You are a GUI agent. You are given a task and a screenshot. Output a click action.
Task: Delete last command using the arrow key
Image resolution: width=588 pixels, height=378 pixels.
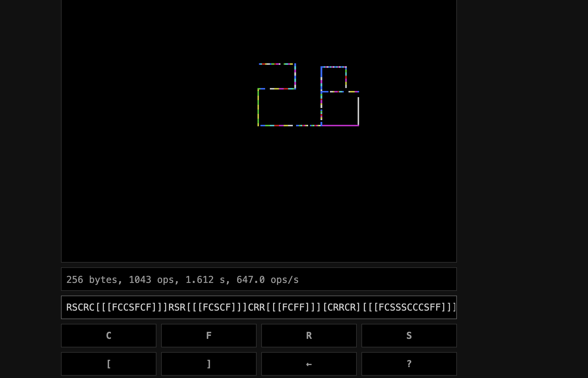click(309, 364)
